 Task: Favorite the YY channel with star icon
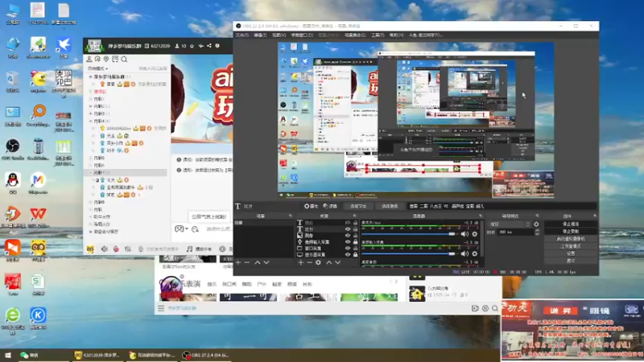[192, 46]
